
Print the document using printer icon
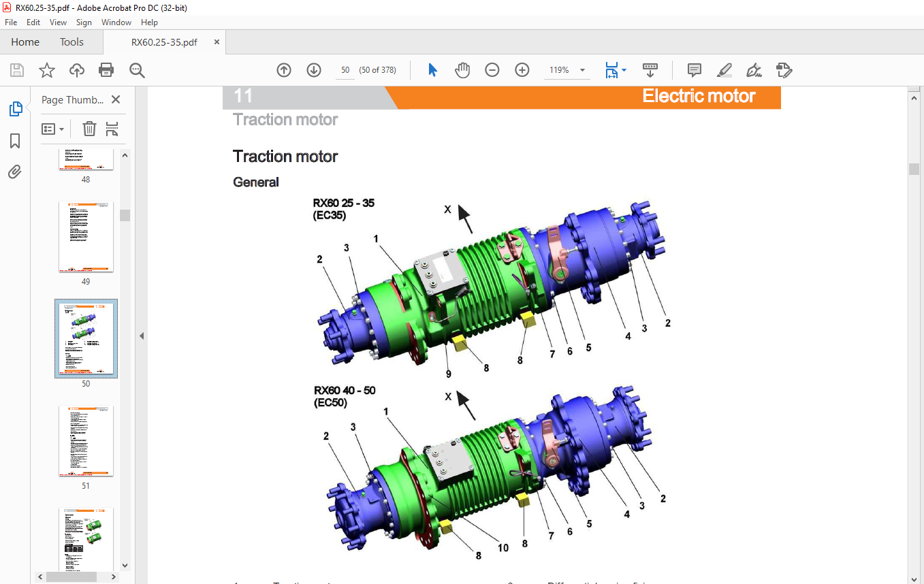click(106, 70)
